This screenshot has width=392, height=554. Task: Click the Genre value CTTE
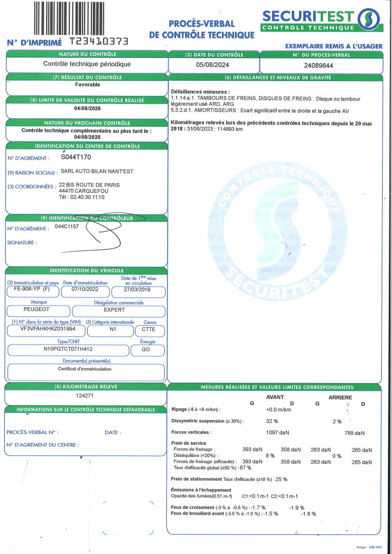click(x=149, y=331)
